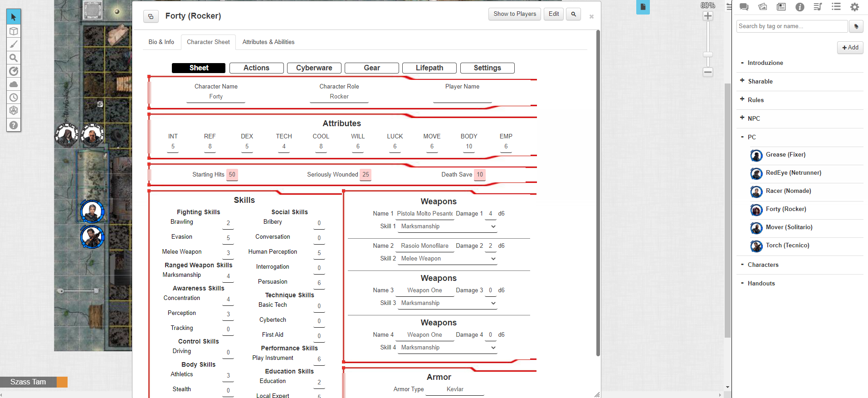Screen dimensions: 868x398
Task: Click the Brawling skill value field
Action: 228,223
